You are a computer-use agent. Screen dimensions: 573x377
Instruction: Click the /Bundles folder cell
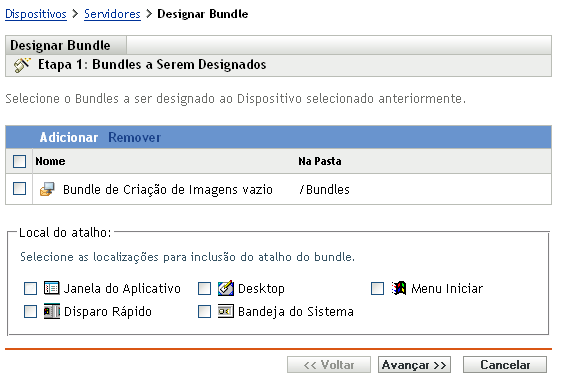point(325,190)
